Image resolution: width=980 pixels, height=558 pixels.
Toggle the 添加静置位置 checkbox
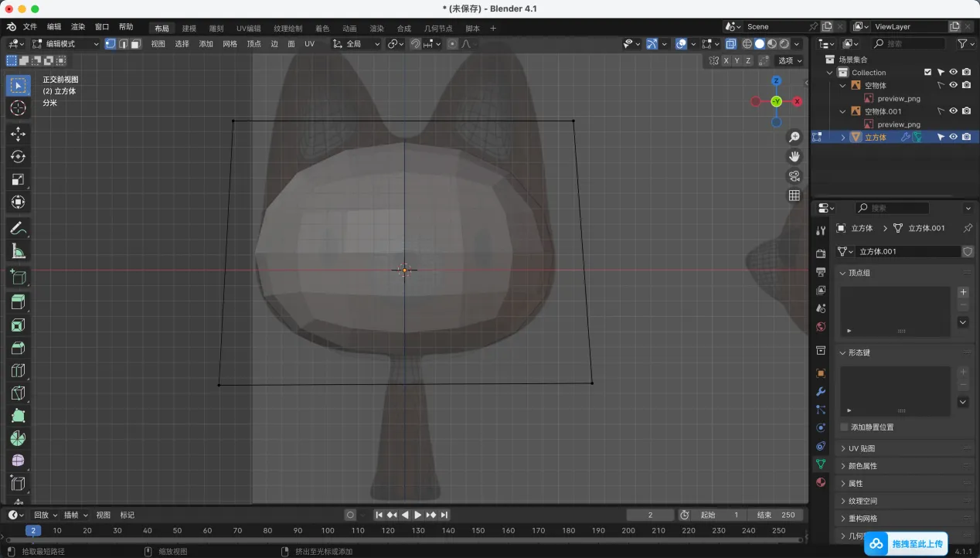pos(844,427)
